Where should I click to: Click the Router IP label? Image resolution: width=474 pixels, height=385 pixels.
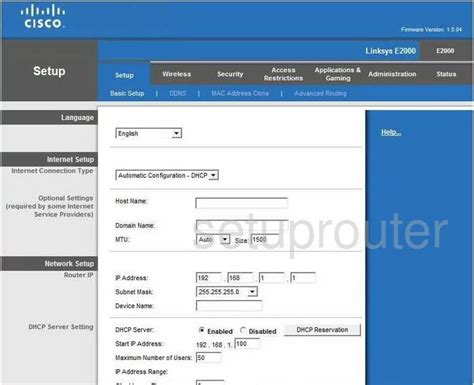click(x=79, y=275)
